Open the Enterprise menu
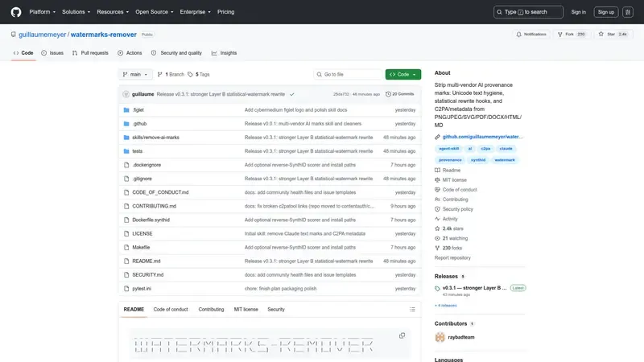The image size is (644, 362). tap(195, 12)
